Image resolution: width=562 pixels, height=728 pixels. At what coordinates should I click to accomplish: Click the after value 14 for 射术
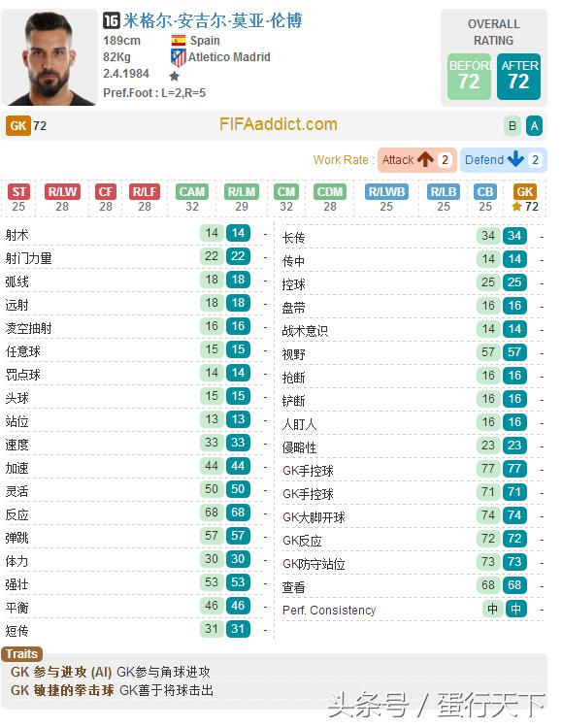click(x=238, y=233)
